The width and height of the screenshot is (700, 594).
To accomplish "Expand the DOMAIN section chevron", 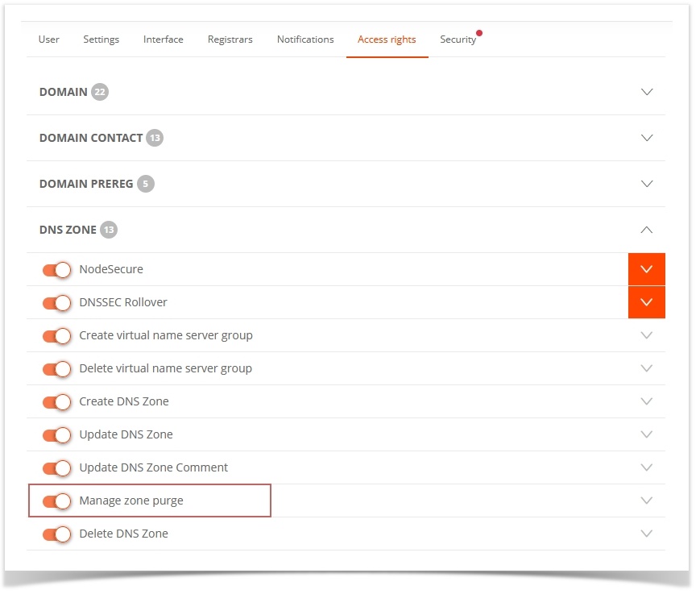I will tap(647, 92).
